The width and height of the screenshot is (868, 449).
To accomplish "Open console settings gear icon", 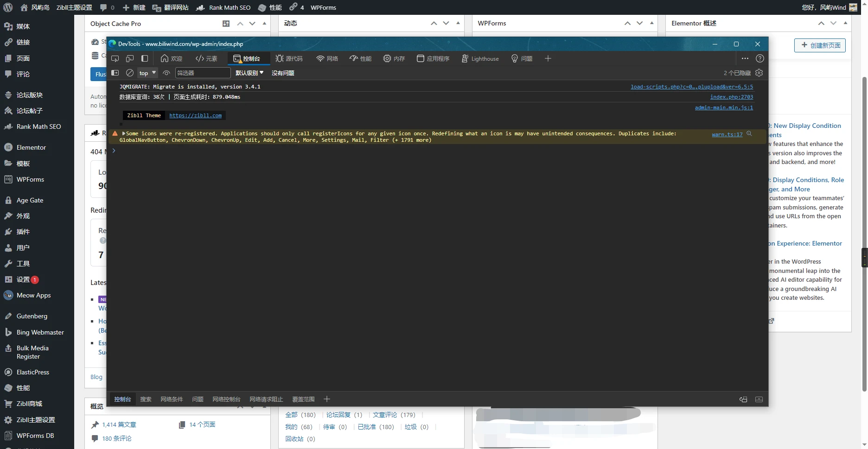I will [x=759, y=73].
